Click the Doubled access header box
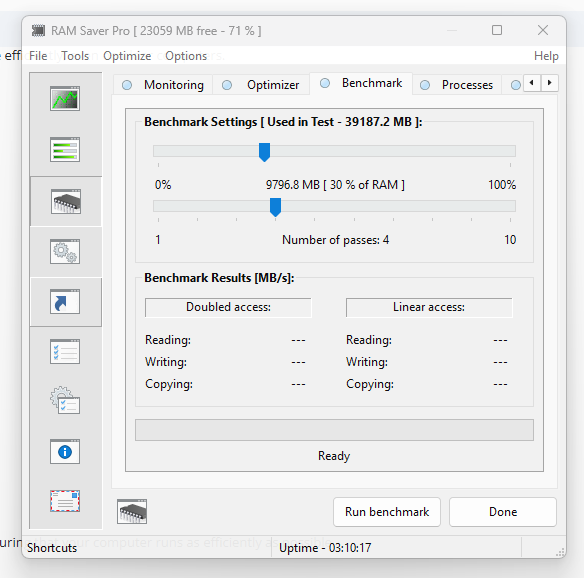 coord(228,307)
